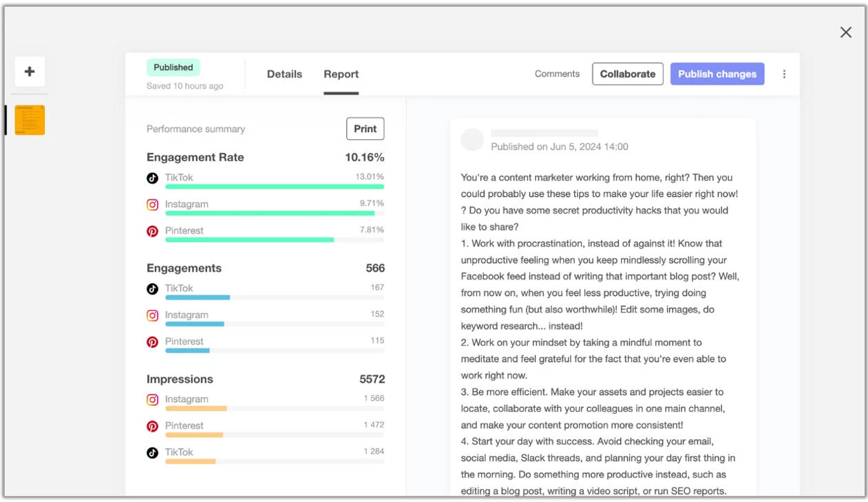The width and height of the screenshot is (868, 502).
Task: Click the Saved 10 hours ago text
Action: tap(184, 86)
